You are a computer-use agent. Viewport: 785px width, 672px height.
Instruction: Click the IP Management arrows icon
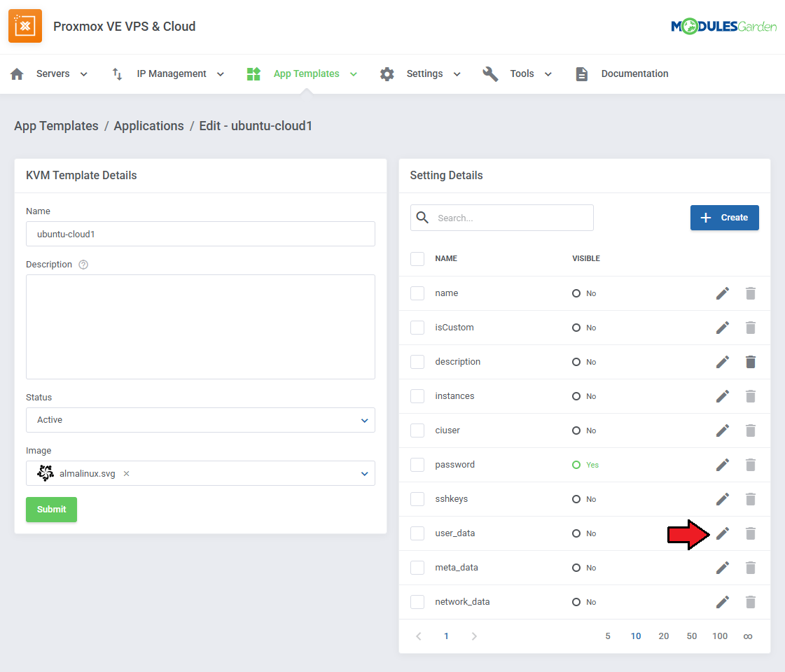[x=117, y=74]
